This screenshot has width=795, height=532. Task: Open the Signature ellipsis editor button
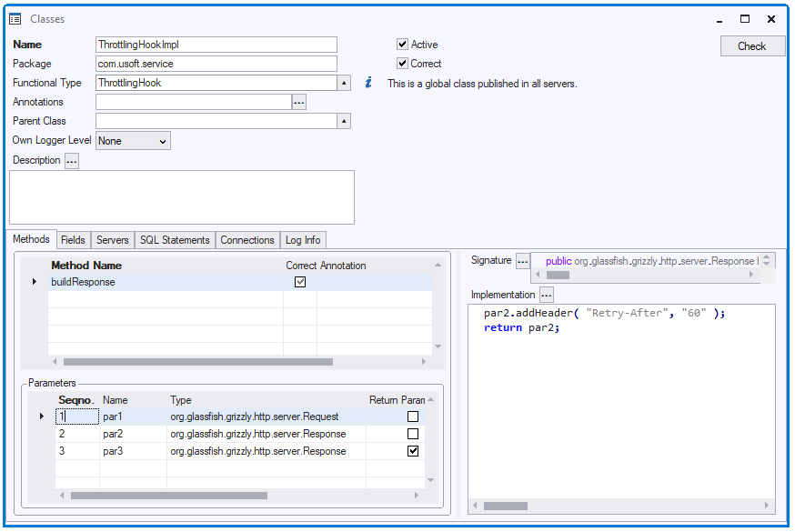pos(522,261)
